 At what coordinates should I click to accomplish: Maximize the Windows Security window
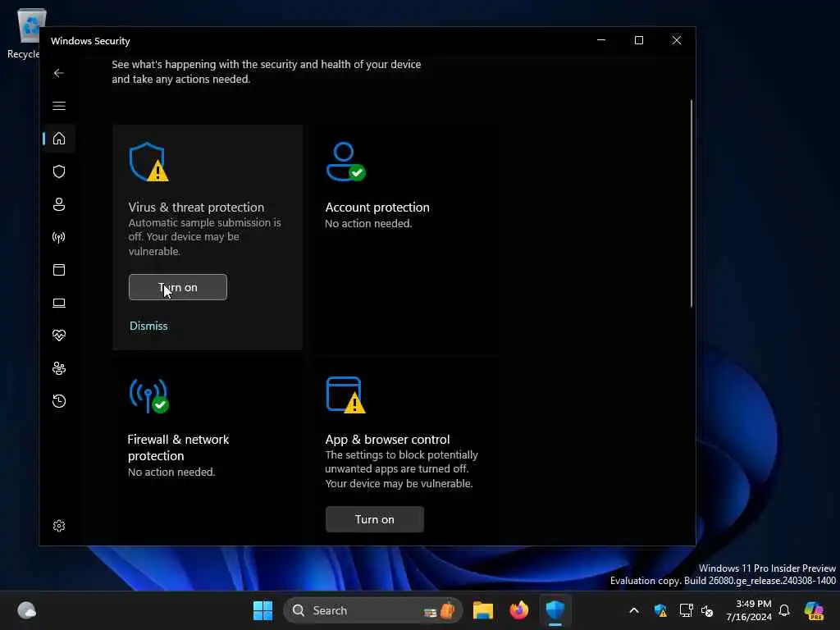pyautogui.click(x=638, y=40)
